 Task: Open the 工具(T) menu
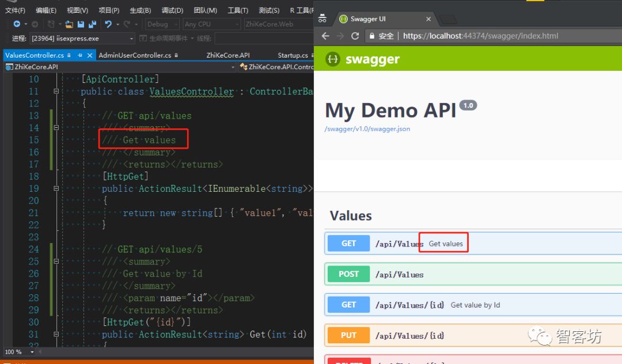(x=238, y=10)
